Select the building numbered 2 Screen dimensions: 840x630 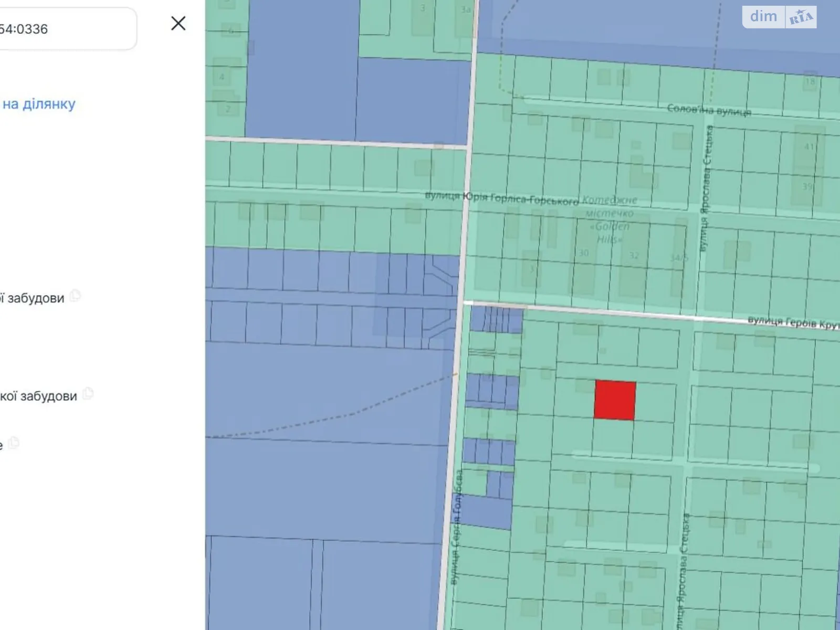pos(228,109)
